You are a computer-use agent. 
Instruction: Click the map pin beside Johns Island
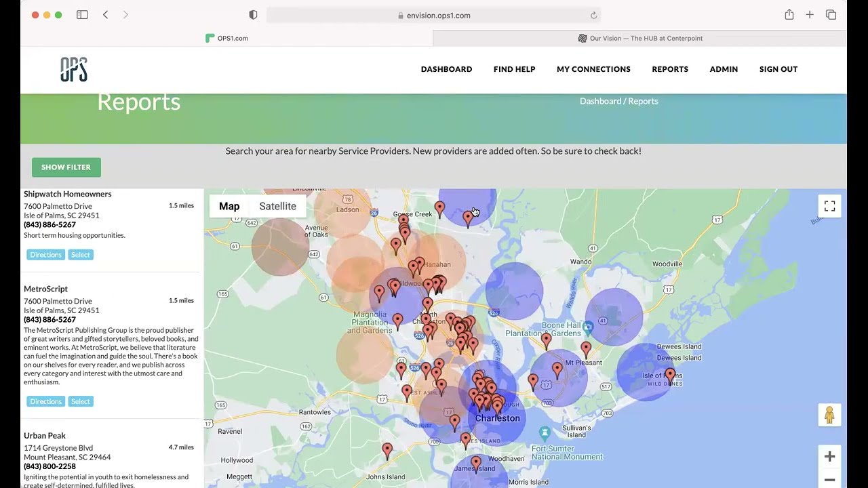pos(387,451)
